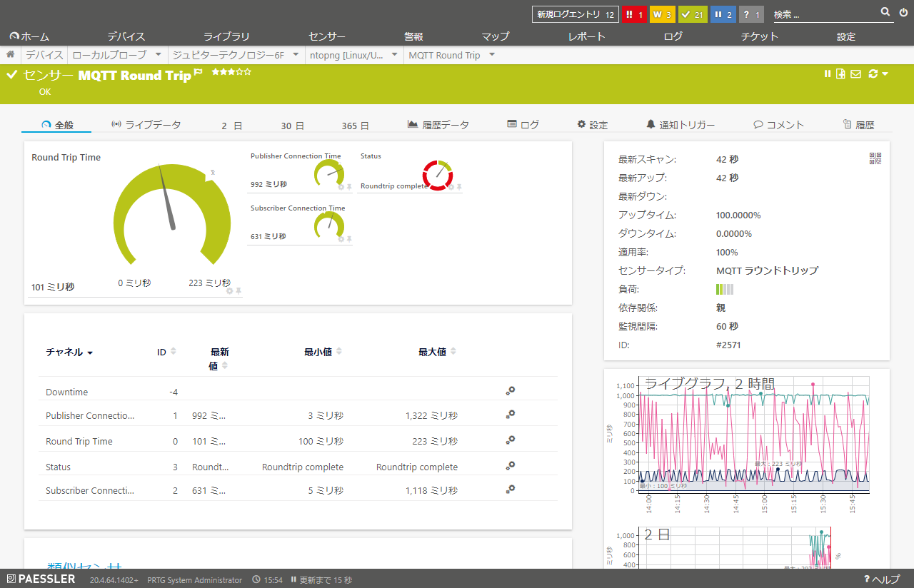Screen dimensions: 914x588
Task: Switch to the 通知トリガー tab
Action: (x=681, y=125)
